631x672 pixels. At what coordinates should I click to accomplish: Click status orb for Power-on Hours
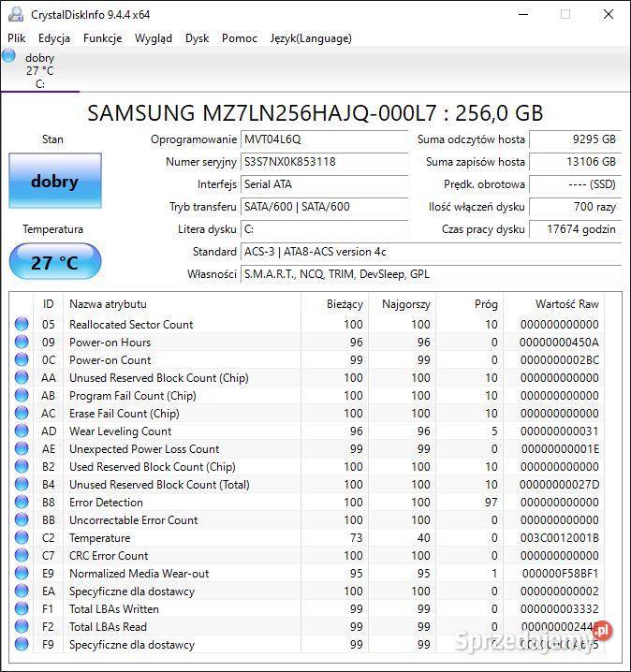pyautogui.click(x=22, y=342)
